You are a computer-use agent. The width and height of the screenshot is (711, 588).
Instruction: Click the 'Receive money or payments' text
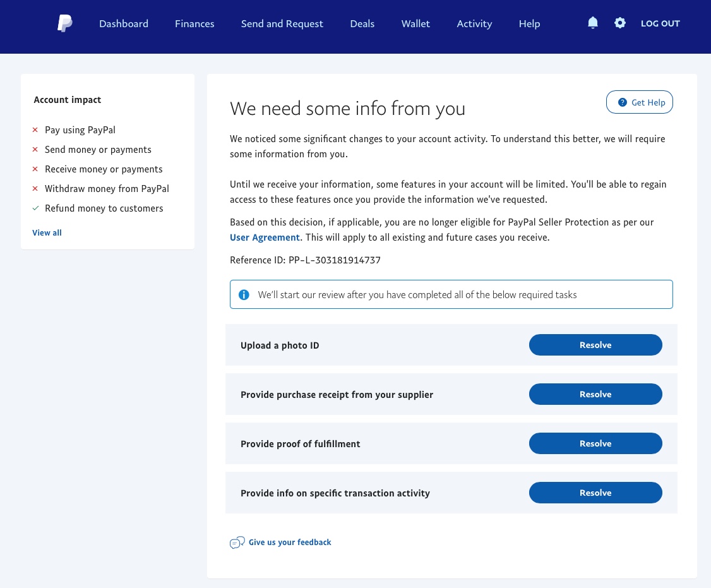pyautogui.click(x=104, y=169)
